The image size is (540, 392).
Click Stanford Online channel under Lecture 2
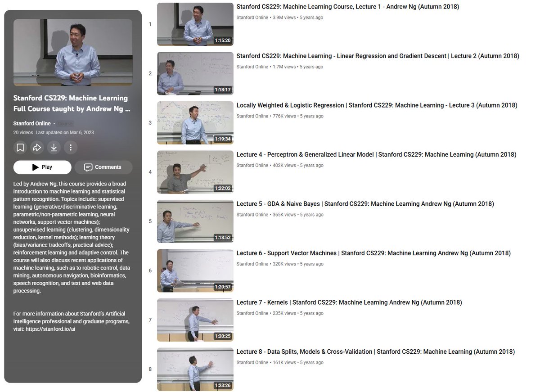(x=252, y=67)
